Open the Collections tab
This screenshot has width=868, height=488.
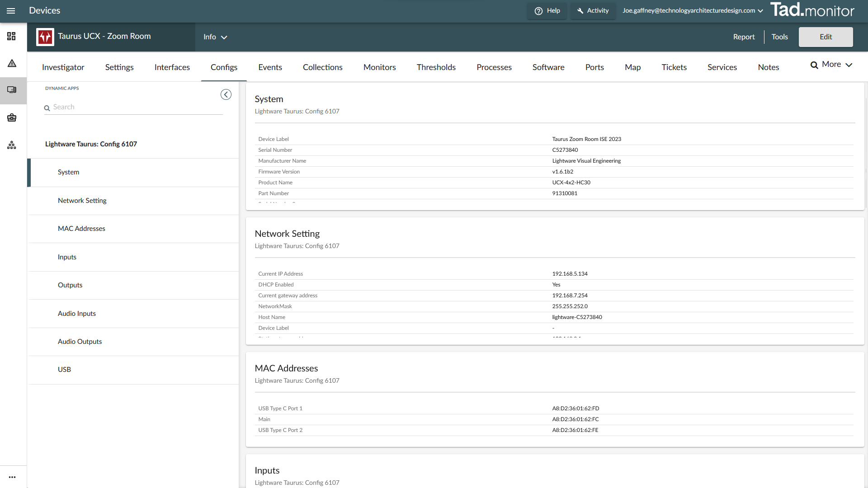tap(323, 67)
